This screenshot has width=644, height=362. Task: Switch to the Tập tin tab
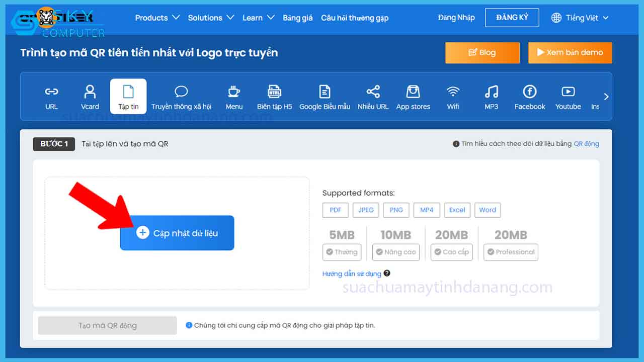pyautogui.click(x=128, y=97)
